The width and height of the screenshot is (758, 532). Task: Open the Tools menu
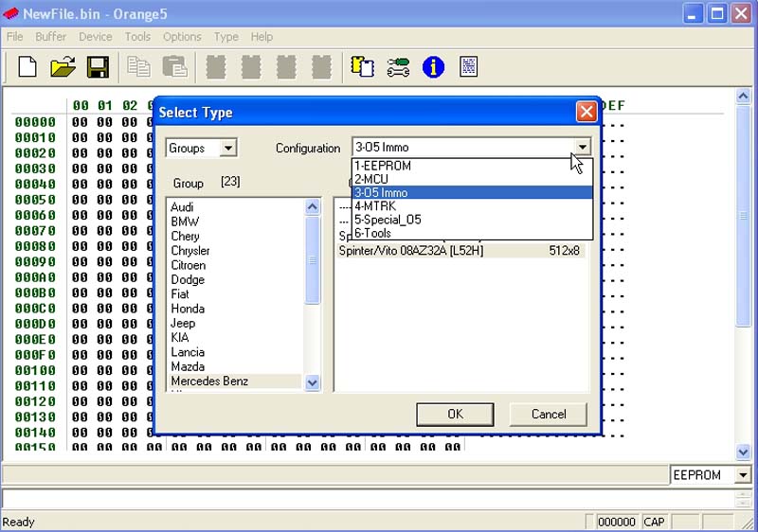137,37
